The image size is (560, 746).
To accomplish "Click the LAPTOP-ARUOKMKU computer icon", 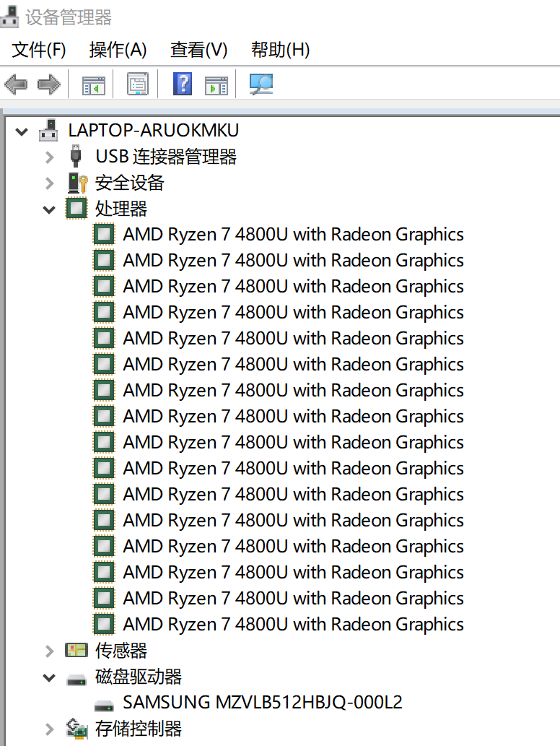I will tap(48, 131).
